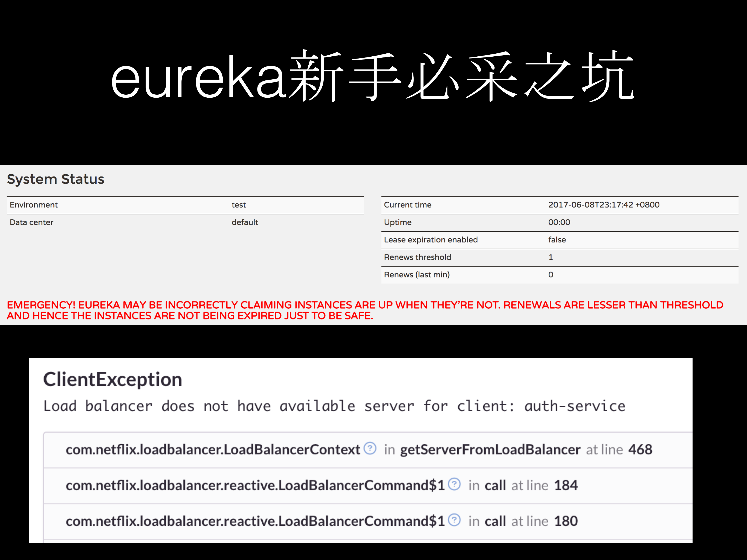This screenshot has height=560, width=747.
Task: Click the Renews (last min) value zero
Action: click(x=551, y=274)
